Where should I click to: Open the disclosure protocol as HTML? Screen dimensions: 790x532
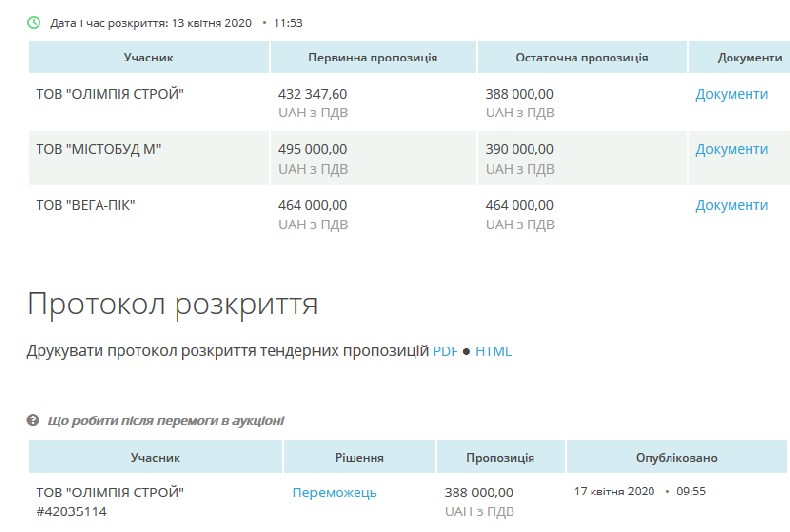[x=493, y=351]
